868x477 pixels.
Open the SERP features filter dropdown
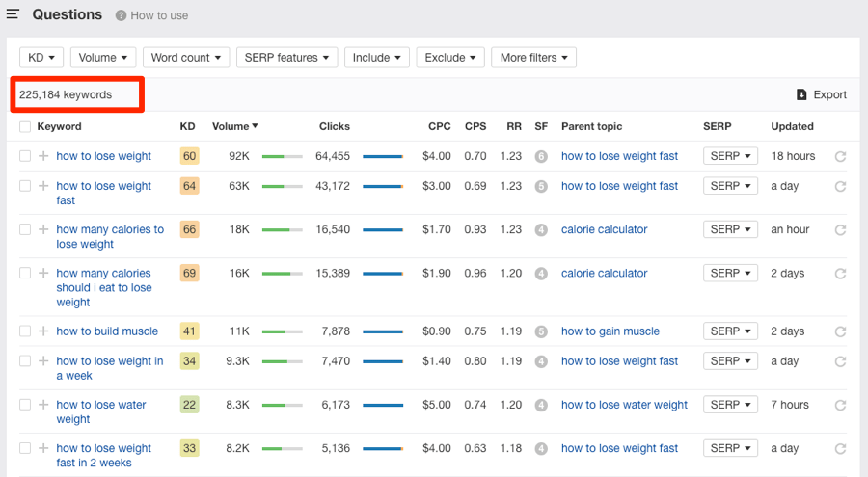[x=286, y=58]
